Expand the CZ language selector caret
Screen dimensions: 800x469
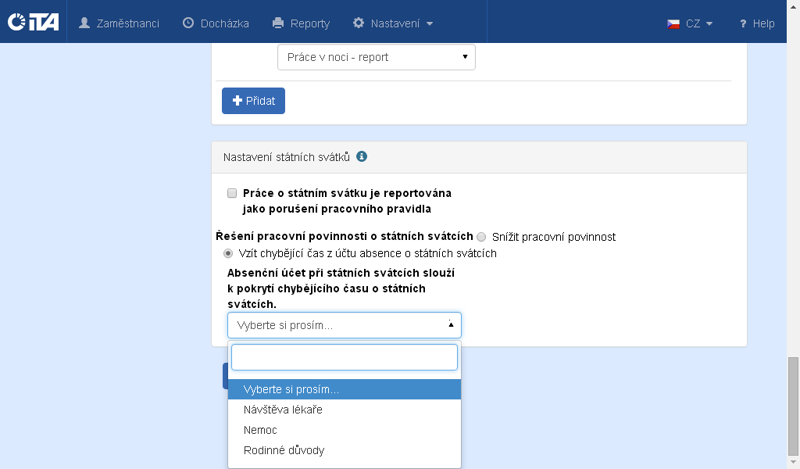pos(709,23)
